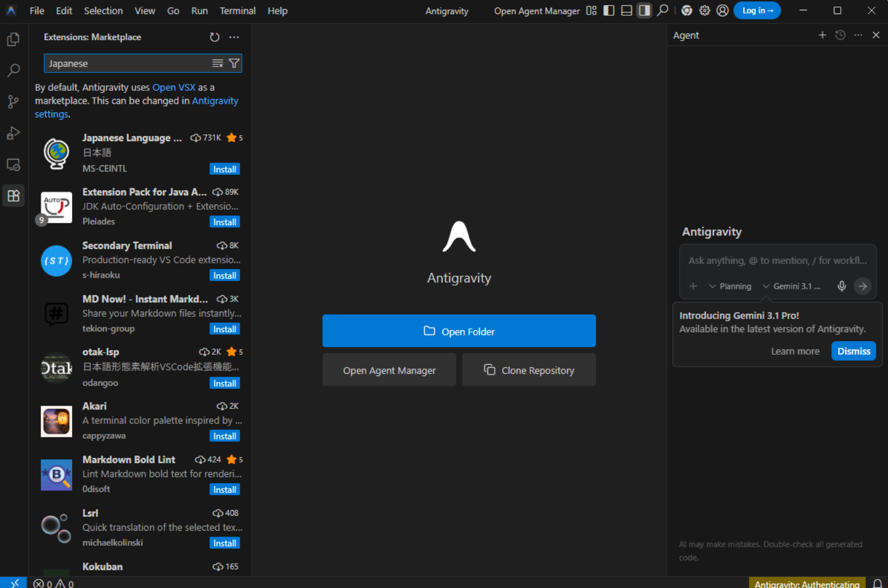This screenshot has width=888, height=588.
Task: Toggle the bottom panel visibility
Action: pyautogui.click(x=627, y=10)
